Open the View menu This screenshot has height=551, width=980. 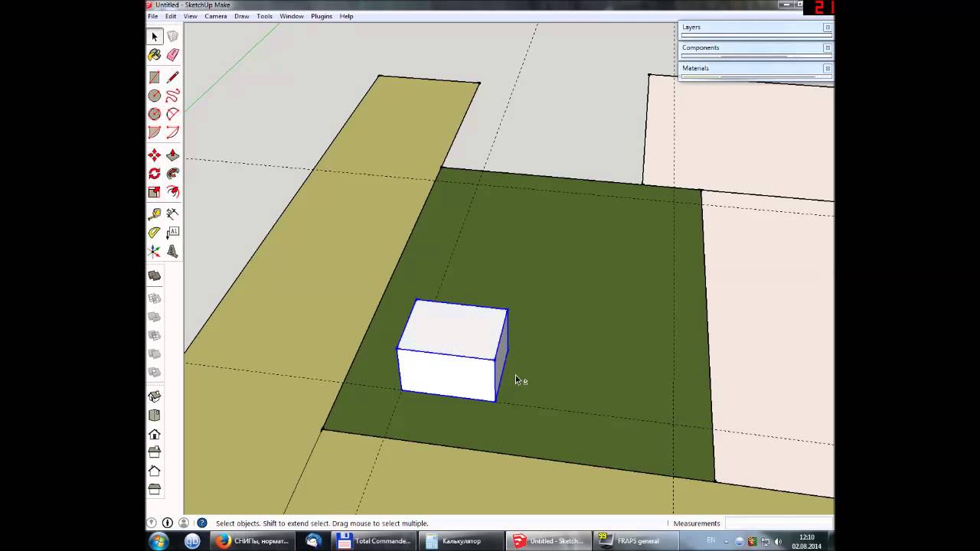coord(191,16)
